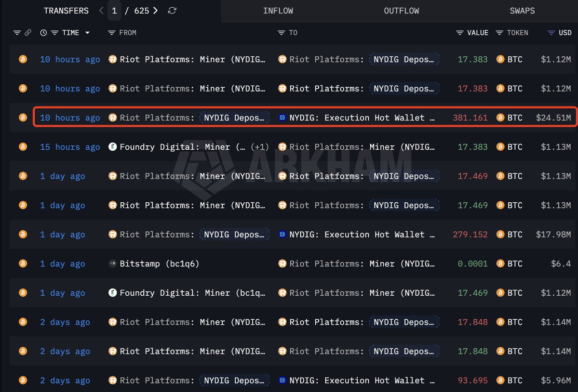The height and width of the screenshot is (392, 578).
Task: Refresh the transfers list
Action: [172, 11]
